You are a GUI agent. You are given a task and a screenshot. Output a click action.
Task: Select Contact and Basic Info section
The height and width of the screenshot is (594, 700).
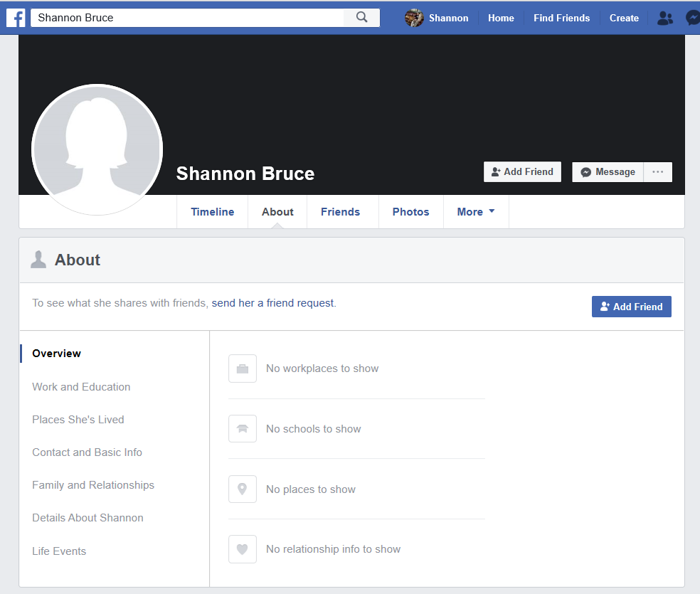coord(87,452)
